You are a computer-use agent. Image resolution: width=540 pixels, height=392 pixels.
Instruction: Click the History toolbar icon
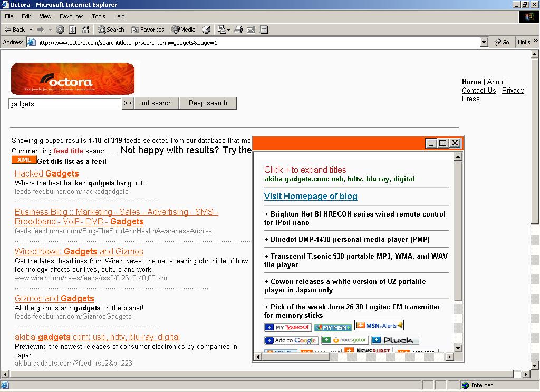pos(206,30)
